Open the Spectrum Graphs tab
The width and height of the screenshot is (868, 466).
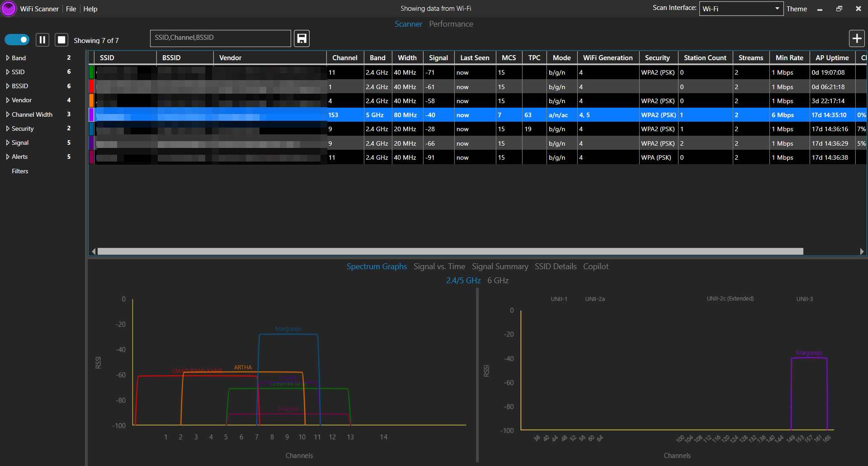point(377,266)
